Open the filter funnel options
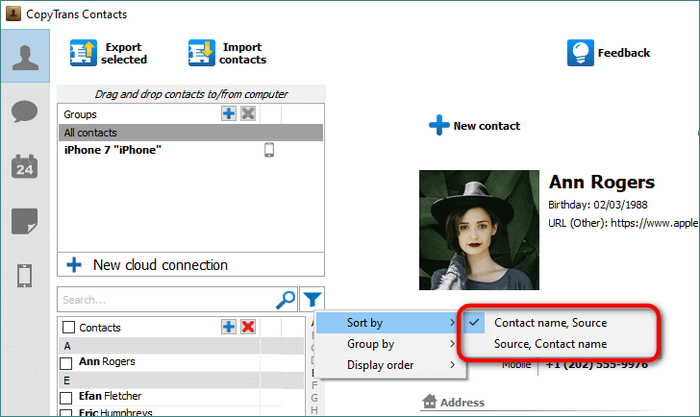700x417 pixels. click(312, 299)
